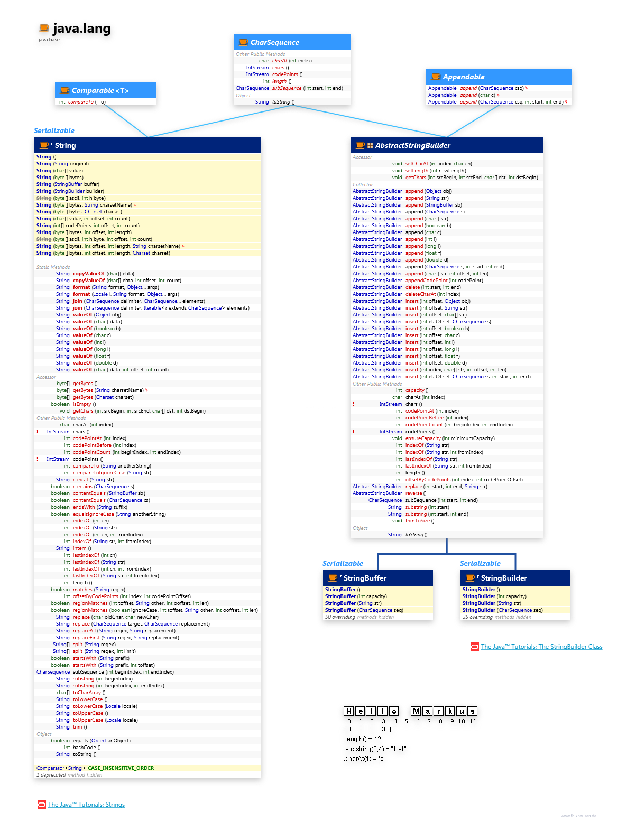
Task: Click the Serializable label above StringBuffer
Action: click(x=343, y=563)
